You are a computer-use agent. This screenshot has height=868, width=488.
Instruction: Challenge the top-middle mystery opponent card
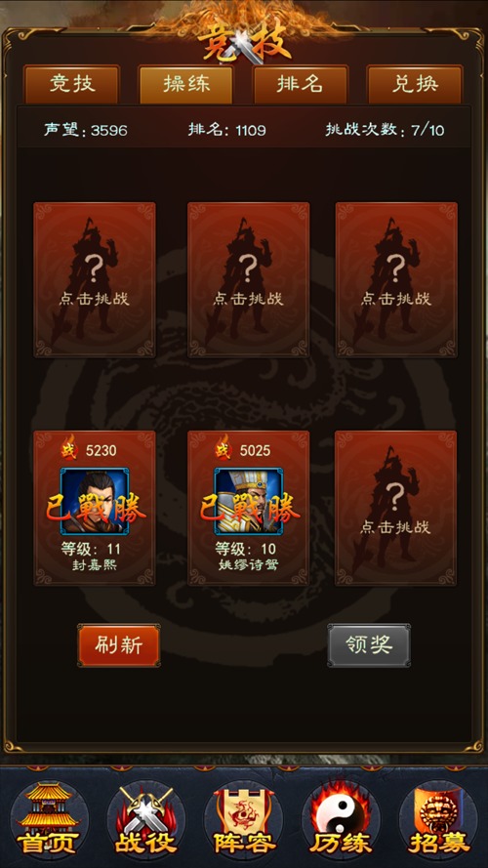tap(249, 279)
